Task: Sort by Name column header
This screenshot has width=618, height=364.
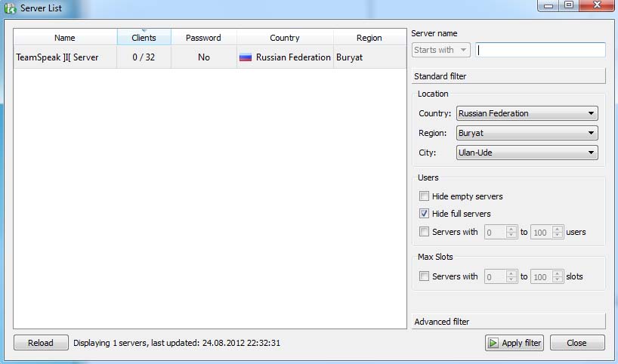Action: pyautogui.click(x=65, y=38)
